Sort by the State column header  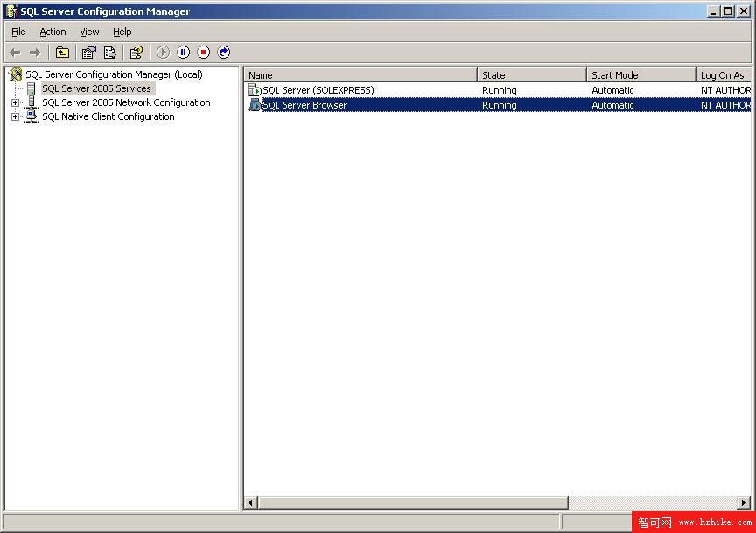tap(532, 75)
